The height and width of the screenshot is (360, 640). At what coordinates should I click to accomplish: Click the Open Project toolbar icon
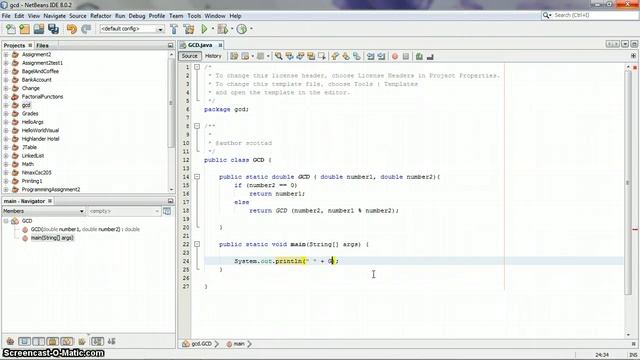(39, 29)
